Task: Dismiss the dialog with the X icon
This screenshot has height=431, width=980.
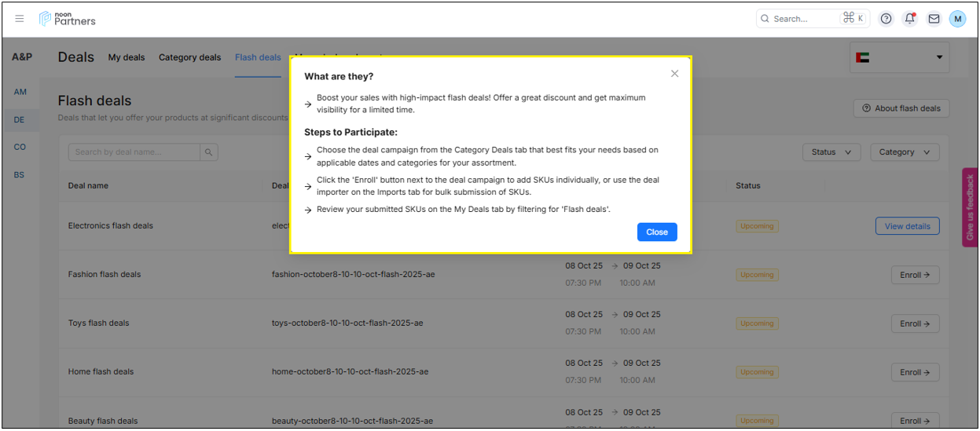Action: point(674,74)
